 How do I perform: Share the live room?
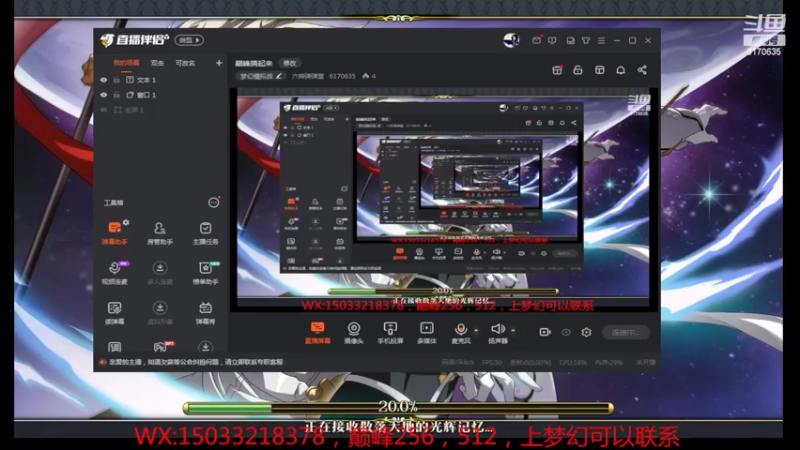642,70
